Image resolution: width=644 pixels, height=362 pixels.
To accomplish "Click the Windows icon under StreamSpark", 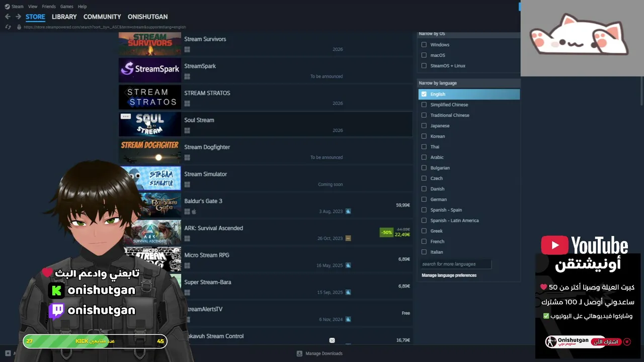I will tap(187, 76).
